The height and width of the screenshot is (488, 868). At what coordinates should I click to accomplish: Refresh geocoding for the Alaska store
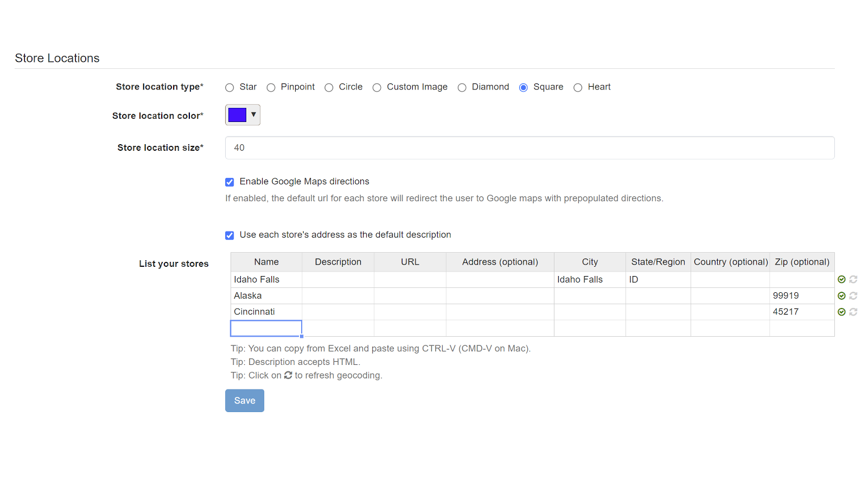tap(853, 296)
